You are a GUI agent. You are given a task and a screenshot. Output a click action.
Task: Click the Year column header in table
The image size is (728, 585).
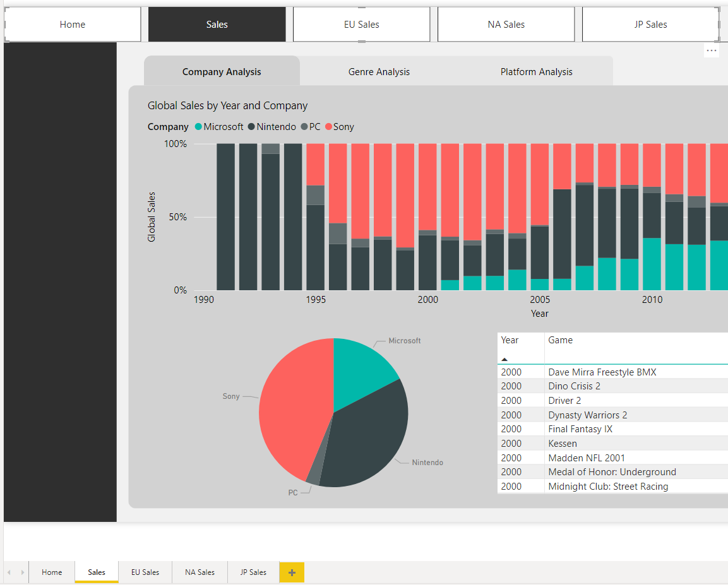click(510, 340)
